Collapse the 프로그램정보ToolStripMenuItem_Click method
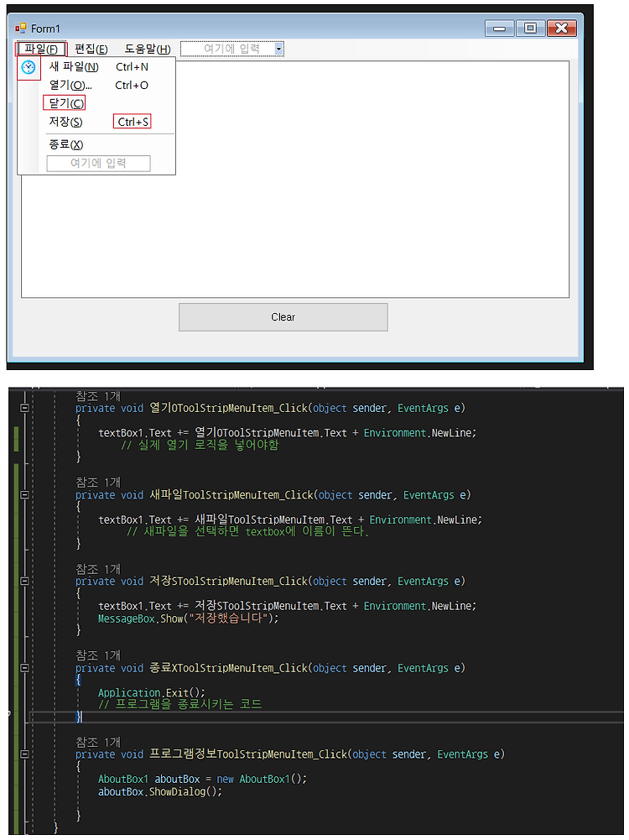This screenshot has width=629, height=840. point(24,754)
